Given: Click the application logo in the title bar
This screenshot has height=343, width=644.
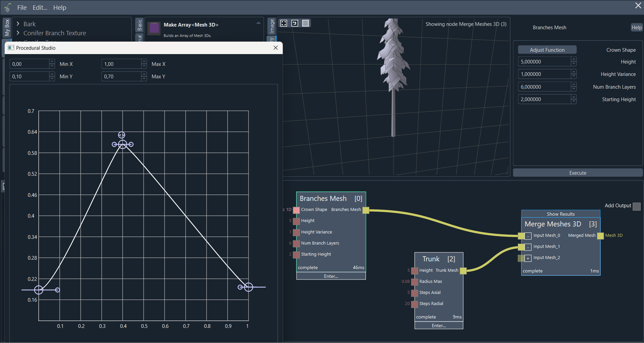Looking at the screenshot, I should tap(7, 7).
